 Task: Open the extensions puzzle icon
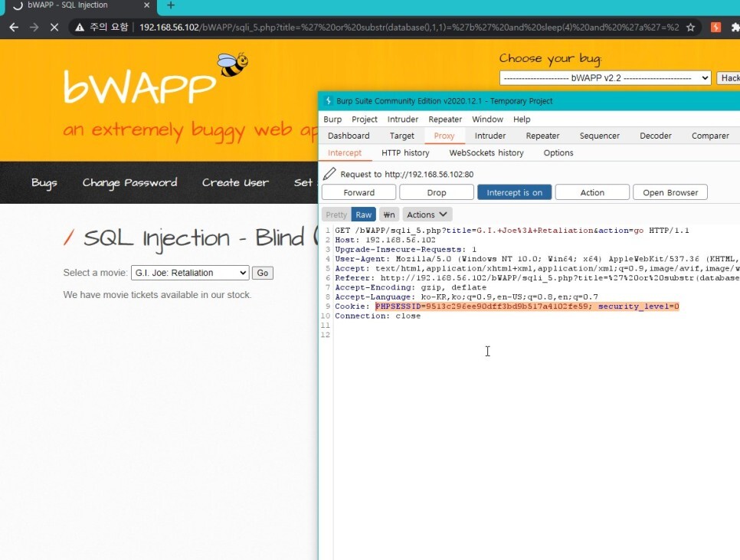pyautogui.click(x=735, y=28)
